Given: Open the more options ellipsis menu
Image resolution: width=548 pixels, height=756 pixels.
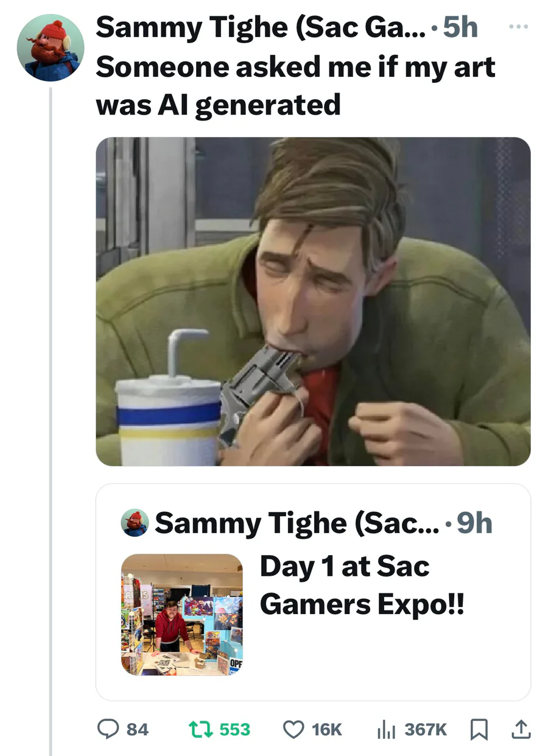Looking at the screenshot, I should point(518,27).
